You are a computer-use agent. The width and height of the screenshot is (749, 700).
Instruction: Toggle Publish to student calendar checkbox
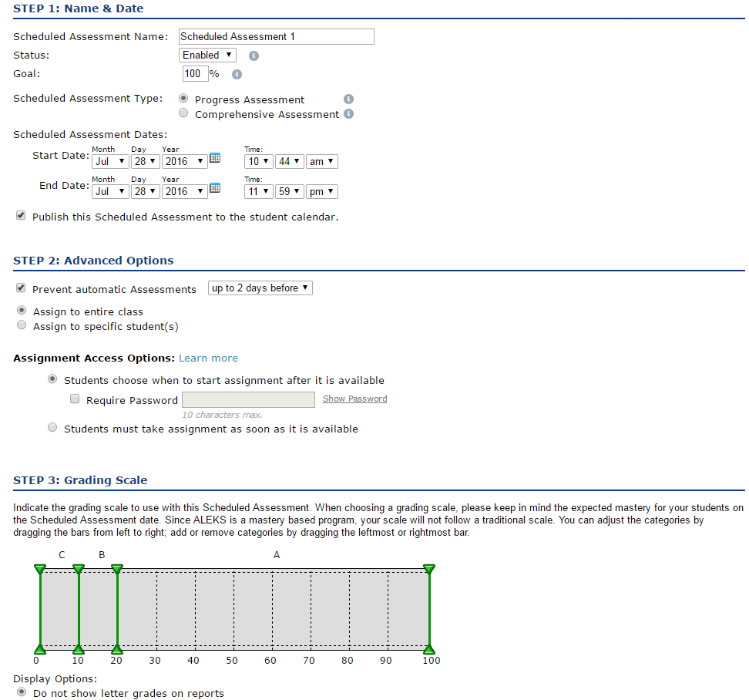(21, 216)
